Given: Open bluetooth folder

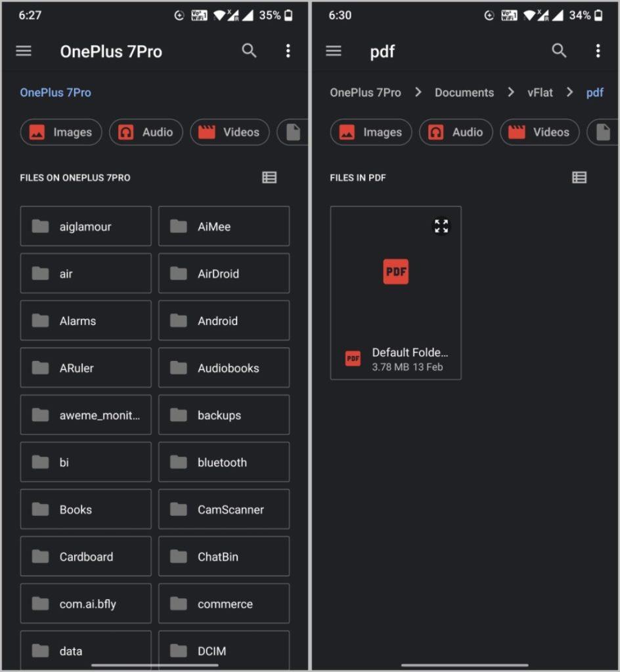Looking at the screenshot, I should [x=224, y=462].
